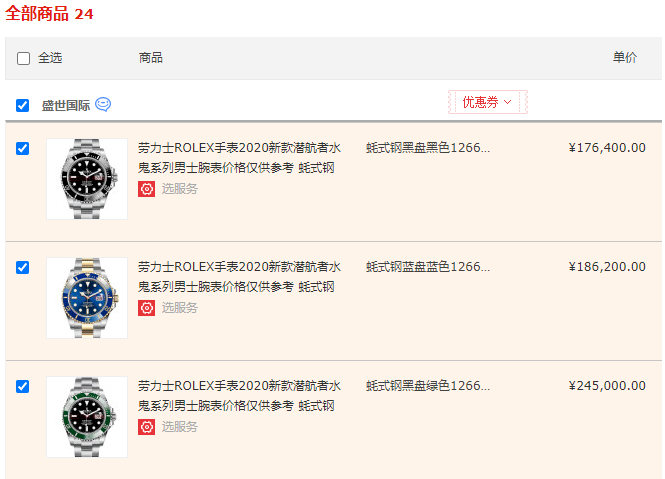665x479 pixels.
Task: Click 选服务 for the black watch
Action: coord(180,189)
